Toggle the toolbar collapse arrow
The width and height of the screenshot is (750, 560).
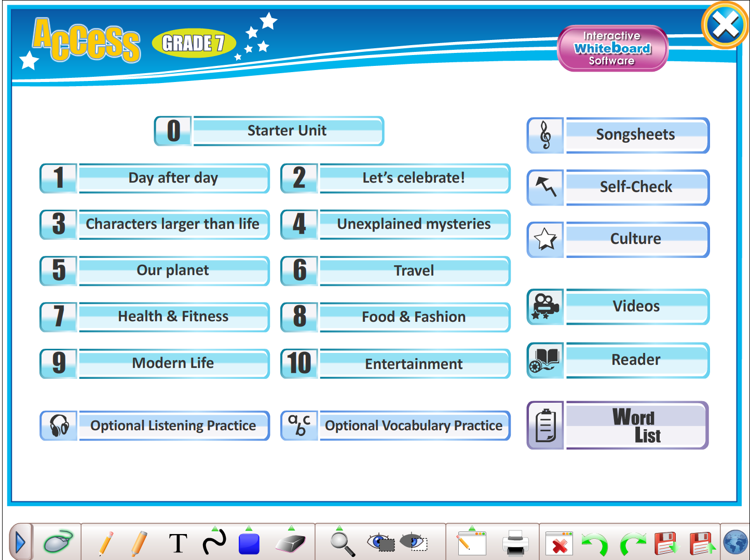click(21, 541)
